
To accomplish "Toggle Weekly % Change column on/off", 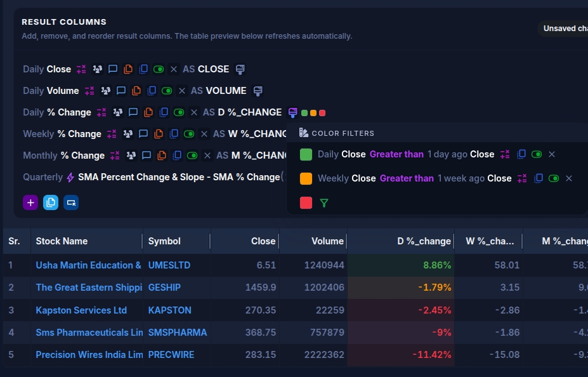I will pyautogui.click(x=189, y=134).
